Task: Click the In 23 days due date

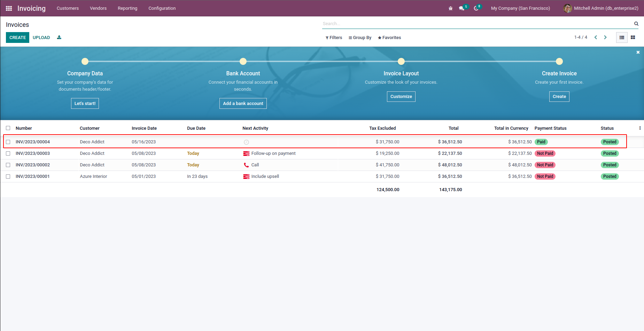Action: [x=197, y=176]
